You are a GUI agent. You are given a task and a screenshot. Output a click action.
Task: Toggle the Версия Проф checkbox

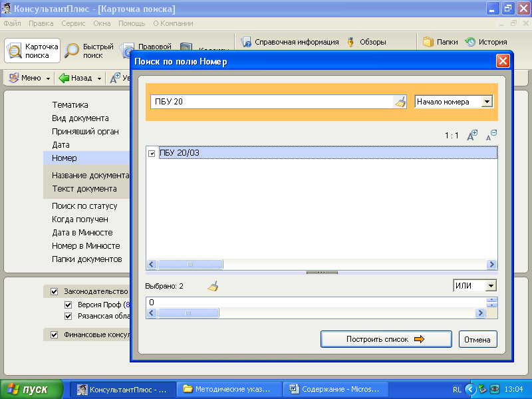(x=68, y=305)
